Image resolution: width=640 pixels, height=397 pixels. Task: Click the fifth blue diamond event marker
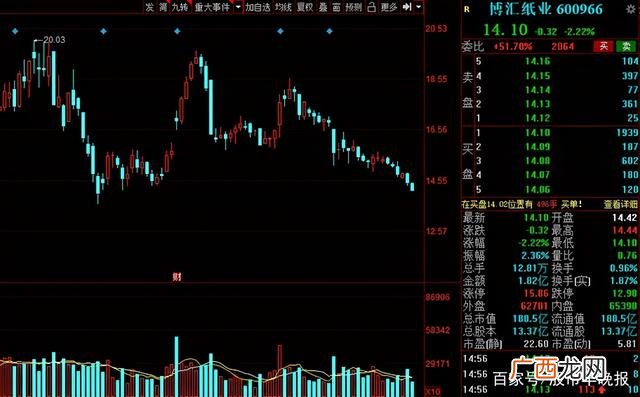(x=329, y=31)
